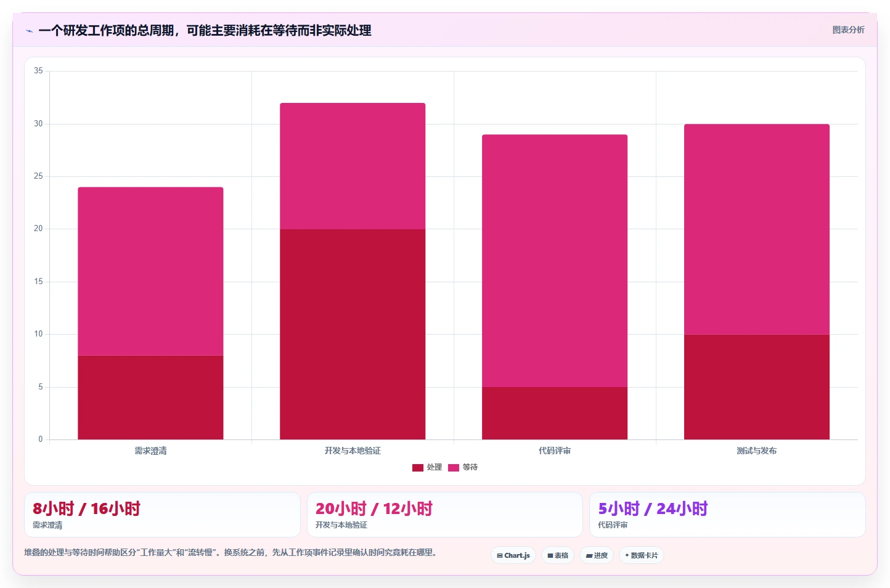Click the 代码评审 waiting bar segment
The width and height of the screenshot is (890, 588).
555,261
